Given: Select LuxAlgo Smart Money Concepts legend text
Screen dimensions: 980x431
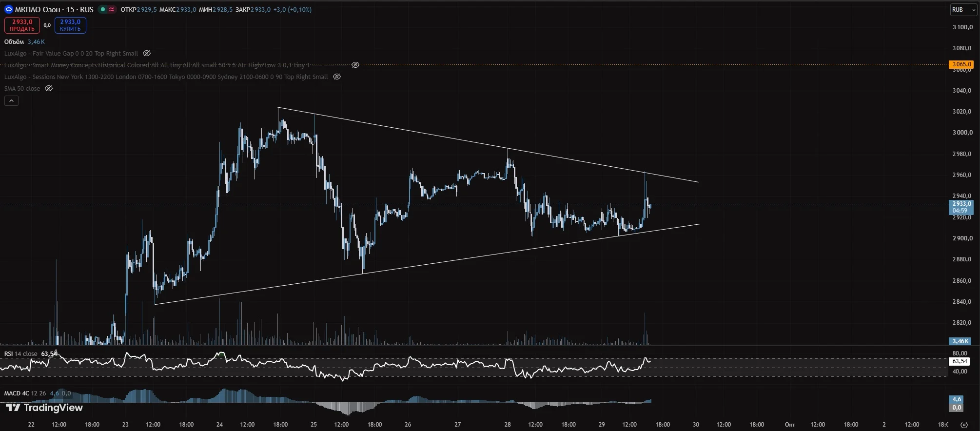Looking at the screenshot, I should (x=157, y=65).
